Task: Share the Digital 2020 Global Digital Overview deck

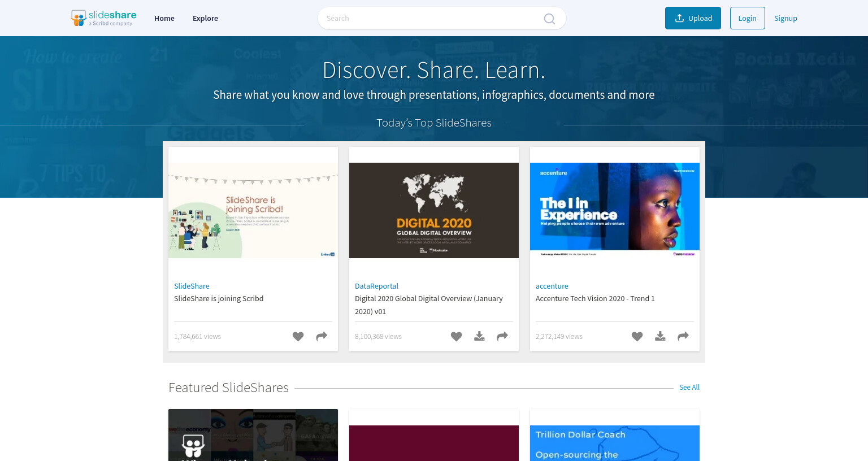Action: coord(502,337)
